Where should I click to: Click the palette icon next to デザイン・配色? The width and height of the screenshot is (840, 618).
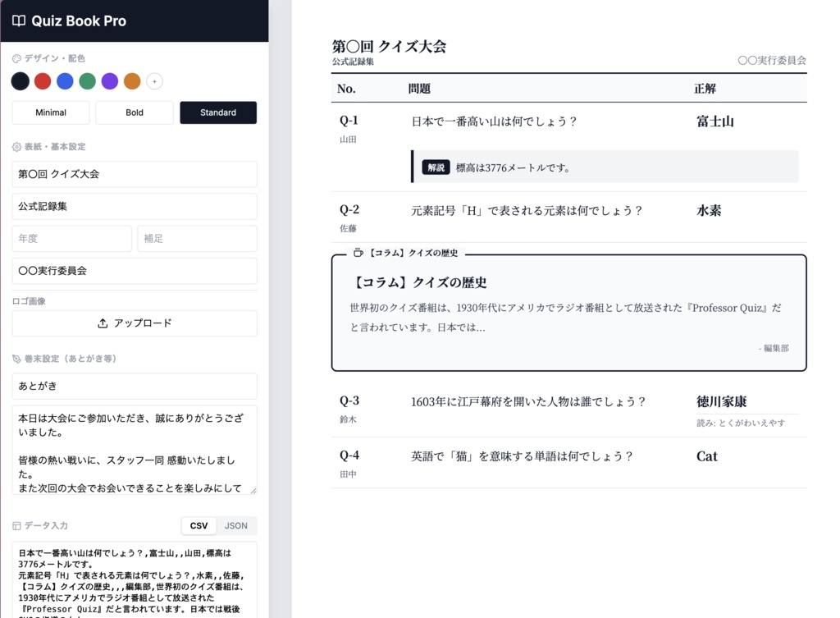15,57
